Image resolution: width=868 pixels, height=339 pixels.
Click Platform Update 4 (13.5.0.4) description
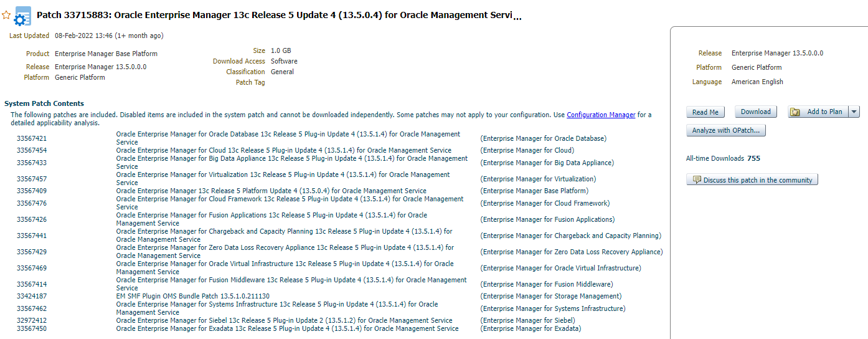point(271,191)
